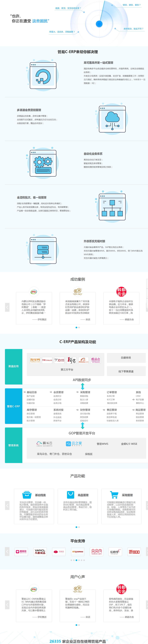Click the 淘宝网 platform logo

(x=35, y=360)
